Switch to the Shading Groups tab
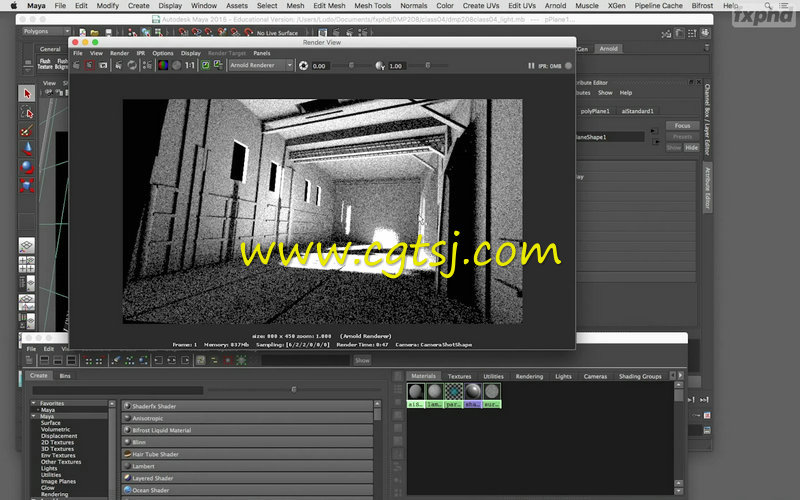The width and height of the screenshot is (800, 500). point(640,376)
